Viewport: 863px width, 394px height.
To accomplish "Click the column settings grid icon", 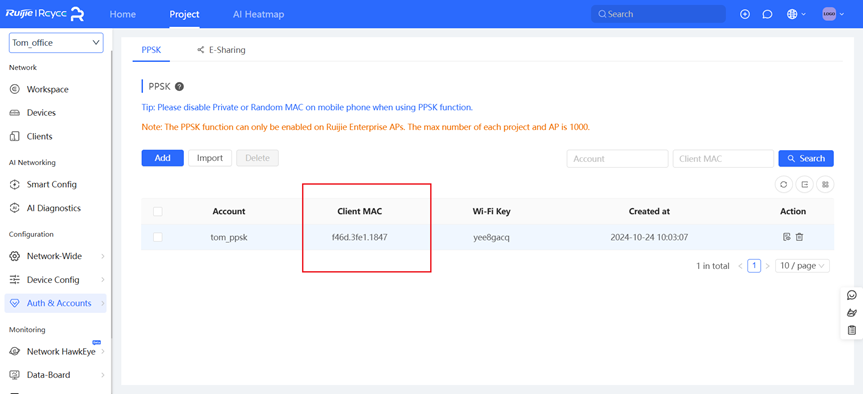I will coord(826,185).
